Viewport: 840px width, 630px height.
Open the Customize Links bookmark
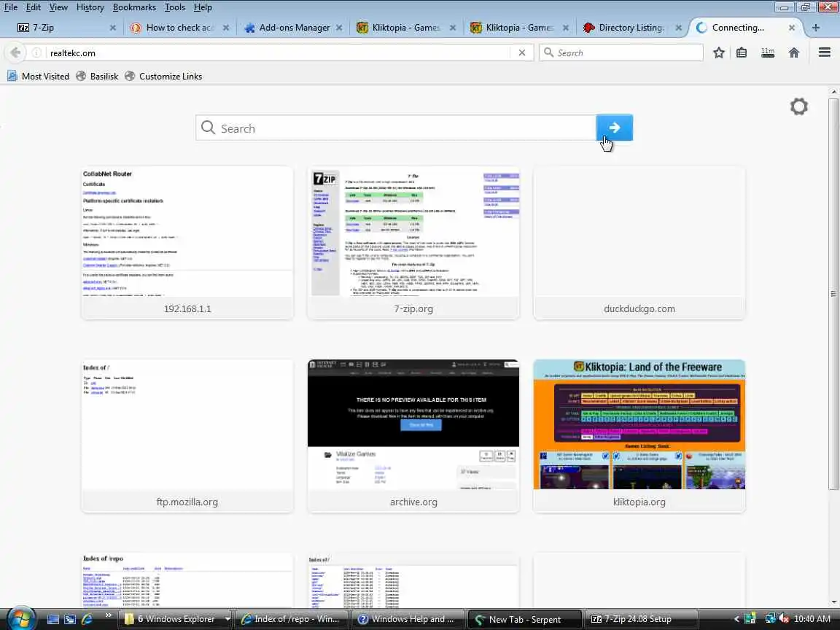pos(163,76)
